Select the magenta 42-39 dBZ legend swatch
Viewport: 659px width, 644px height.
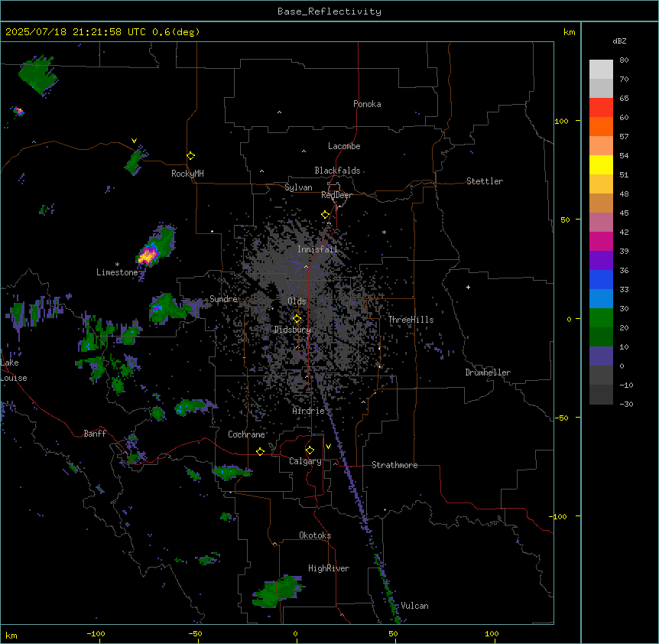601,242
